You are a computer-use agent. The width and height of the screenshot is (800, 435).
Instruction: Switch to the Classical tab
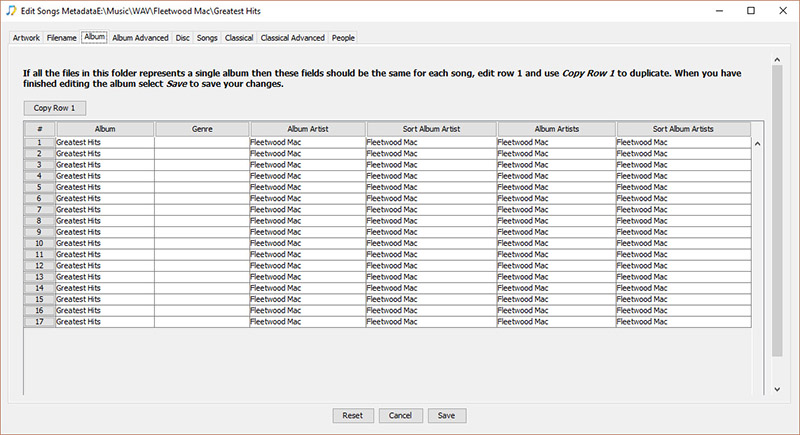tap(239, 38)
